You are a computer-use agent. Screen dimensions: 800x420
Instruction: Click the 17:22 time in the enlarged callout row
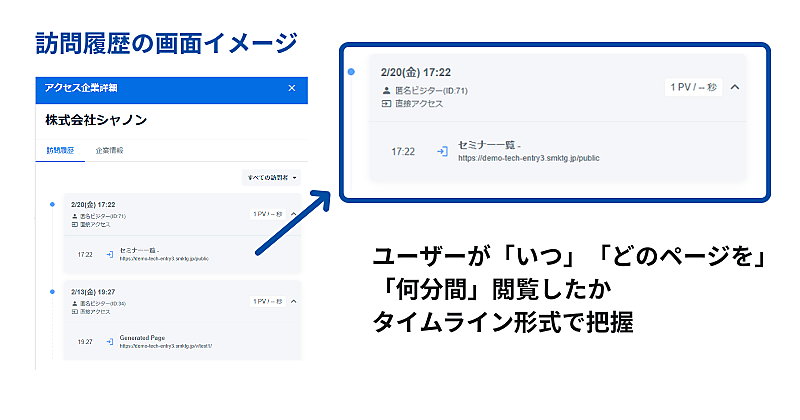tap(403, 152)
